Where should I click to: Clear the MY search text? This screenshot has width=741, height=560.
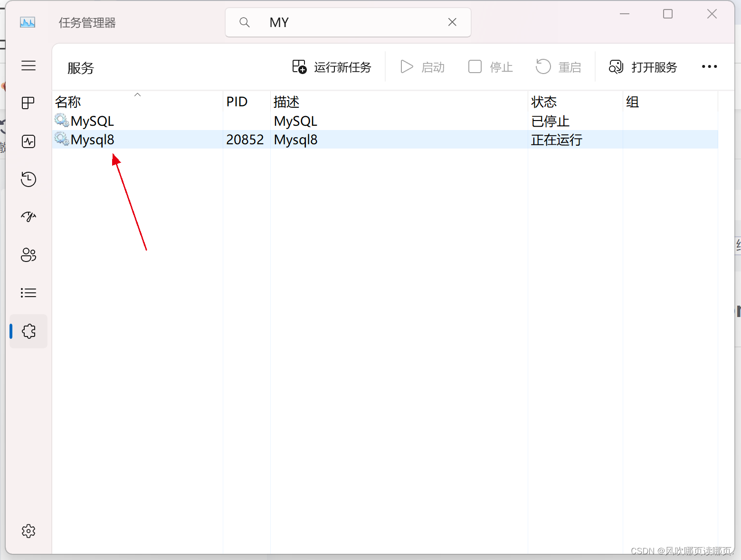coord(452,22)
